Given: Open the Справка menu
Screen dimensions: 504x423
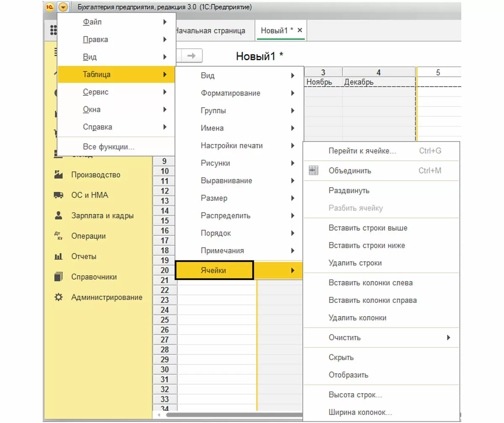Looking at the screenshot, I should pyautogui.click(x=116, y=127).
